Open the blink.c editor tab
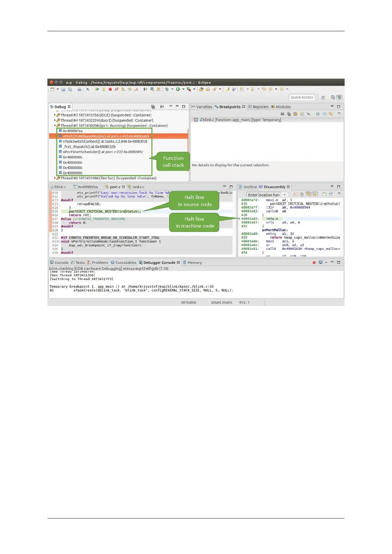Viewport: 392px width, 554px height. [x=58, y=187]
